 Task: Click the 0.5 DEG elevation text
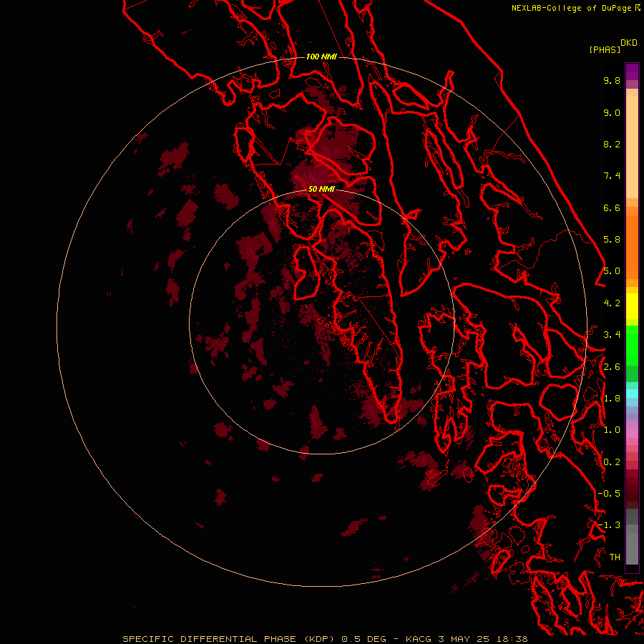[x=364, y=639]
